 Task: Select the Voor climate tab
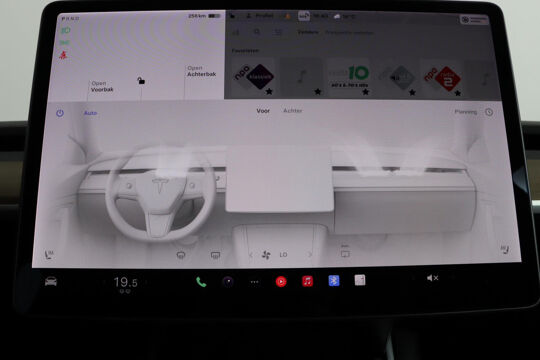[263, 111]
